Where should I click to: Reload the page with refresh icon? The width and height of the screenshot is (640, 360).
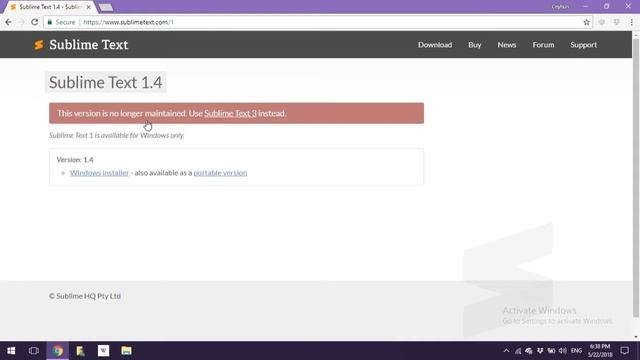pyautogui.click(x=35, y=22)
